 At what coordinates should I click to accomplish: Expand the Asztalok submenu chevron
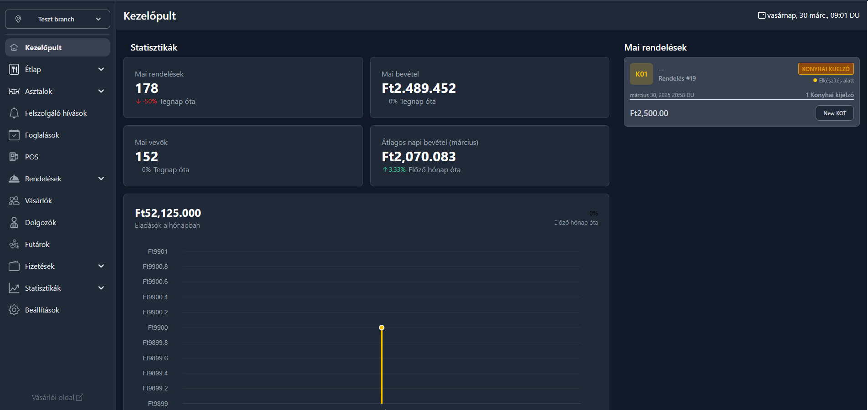101,91
